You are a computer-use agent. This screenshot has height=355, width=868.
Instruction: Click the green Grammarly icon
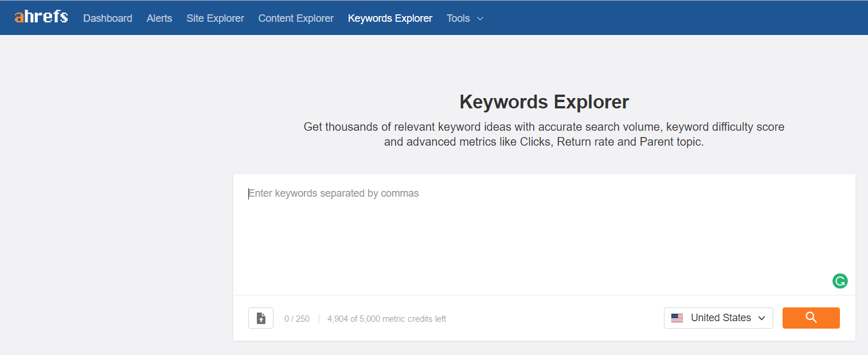(x=840, y=281)
